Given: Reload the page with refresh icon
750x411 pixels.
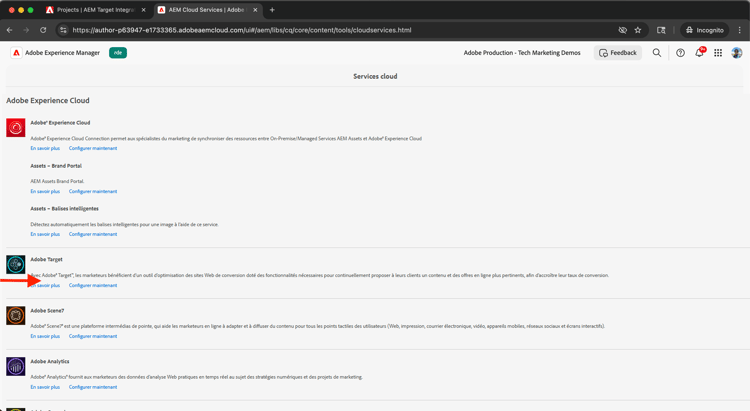Looking at the screenshot, I should (43, 30).
